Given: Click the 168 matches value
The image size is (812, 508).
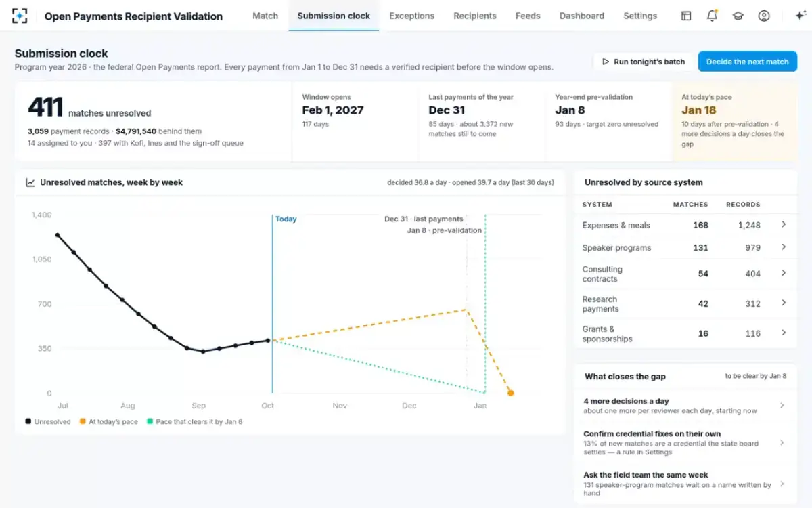Looking at the screenshot, I should (x=700, y=225).
